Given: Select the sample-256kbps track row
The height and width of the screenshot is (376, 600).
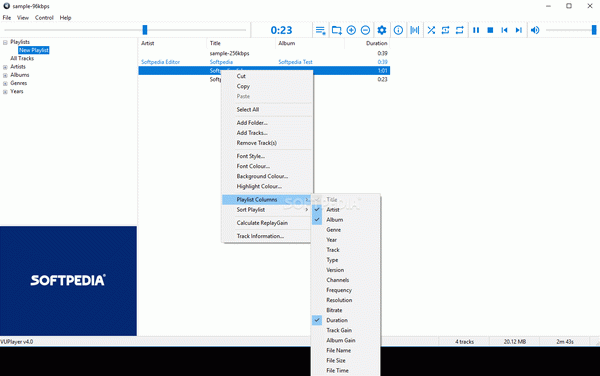Looking at the screenshot, I should pyautogui.click(x=264, y=54).
